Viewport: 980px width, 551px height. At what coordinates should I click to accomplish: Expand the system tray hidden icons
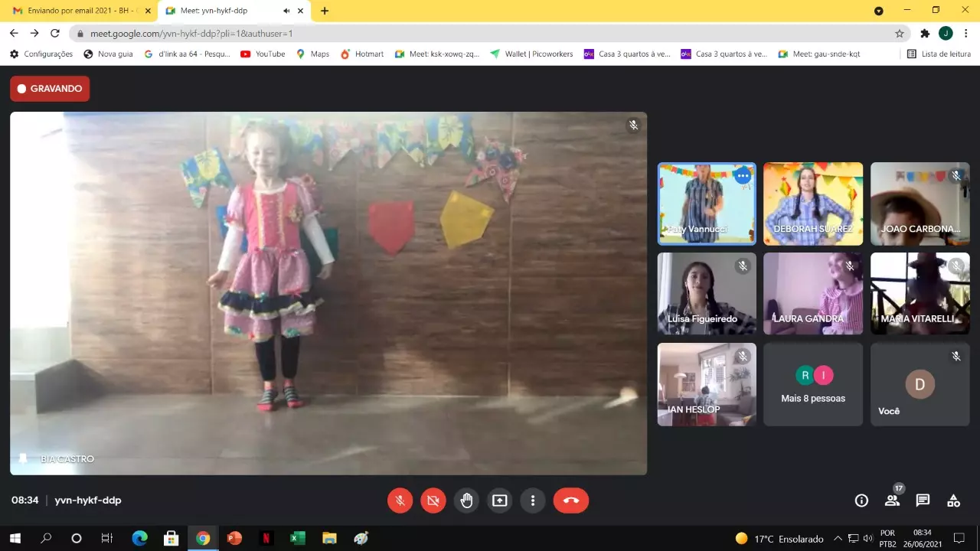tap(838, 538)
